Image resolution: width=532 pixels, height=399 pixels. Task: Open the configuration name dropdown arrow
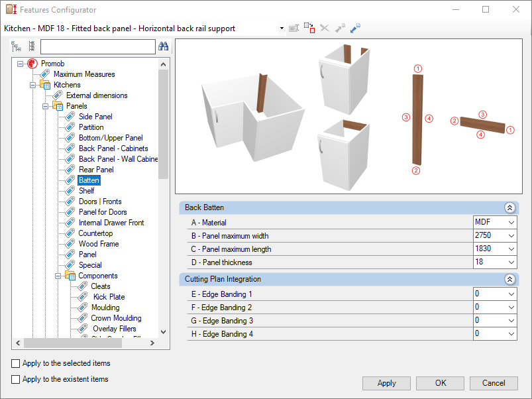click(282, 28)
